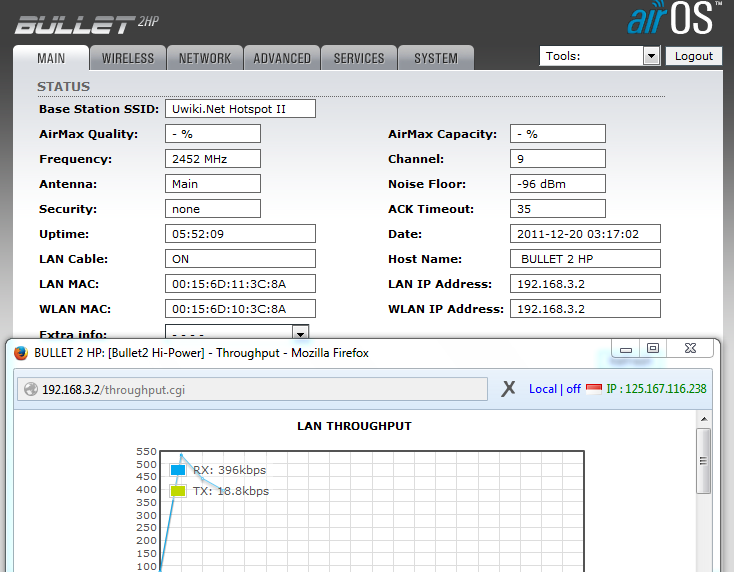
Task: Open the WIRELESS tab
Action: coord(128,58)
